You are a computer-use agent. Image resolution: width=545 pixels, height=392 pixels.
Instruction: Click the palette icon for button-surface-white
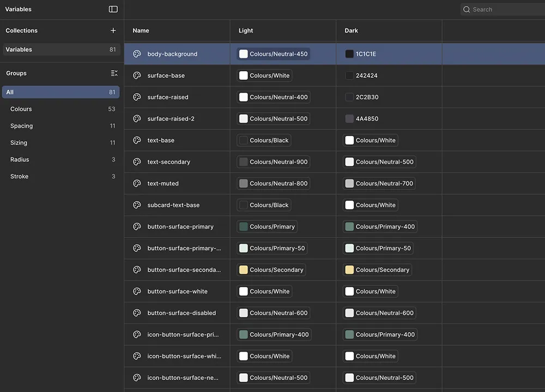(137, 291)
